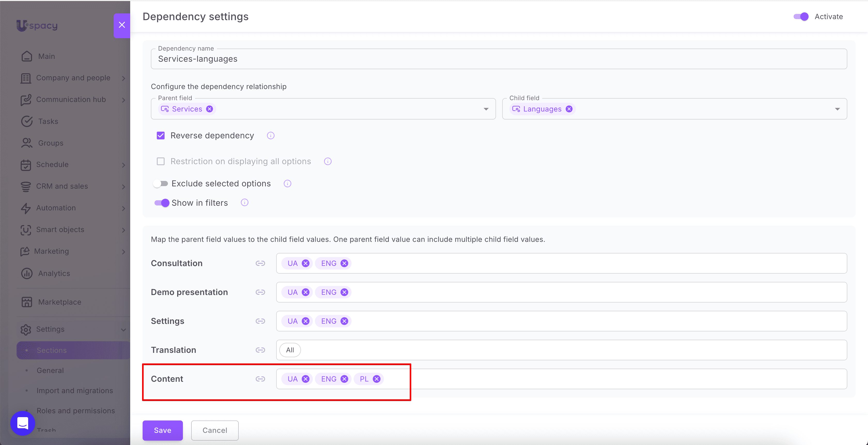
Task: Save the dependency settings
Action: point(162,430)
